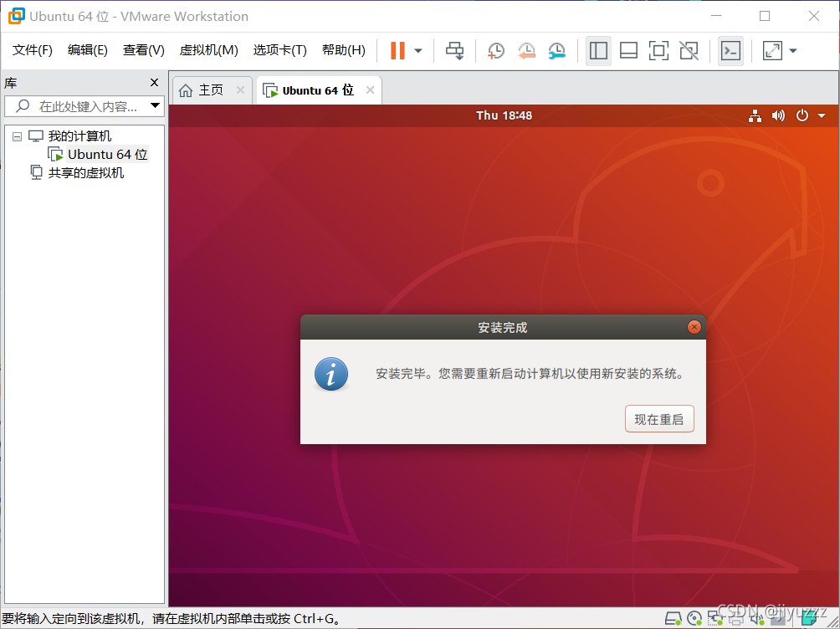Click the library search magnifier icon
This screenshot has height=629, width=840.
(23, 105)
